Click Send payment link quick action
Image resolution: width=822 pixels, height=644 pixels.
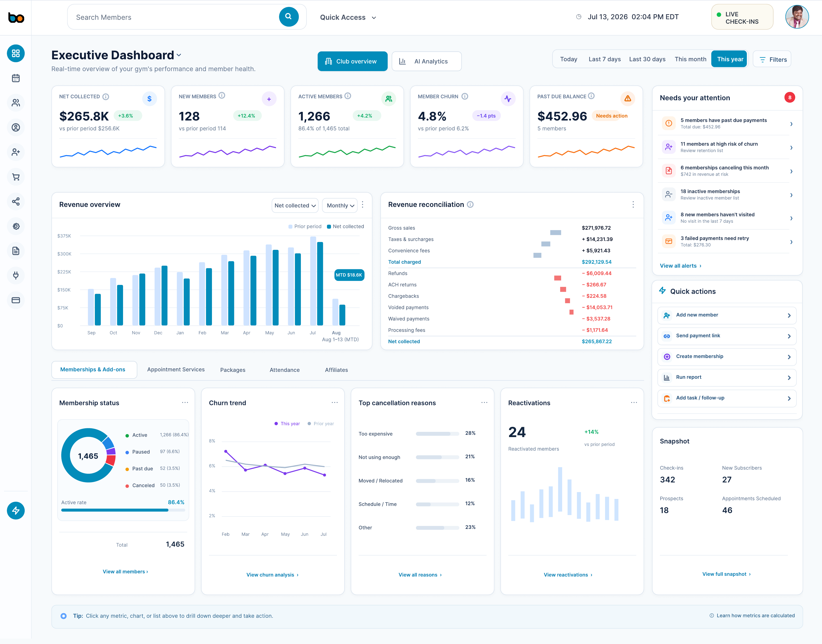pos(727,336)
